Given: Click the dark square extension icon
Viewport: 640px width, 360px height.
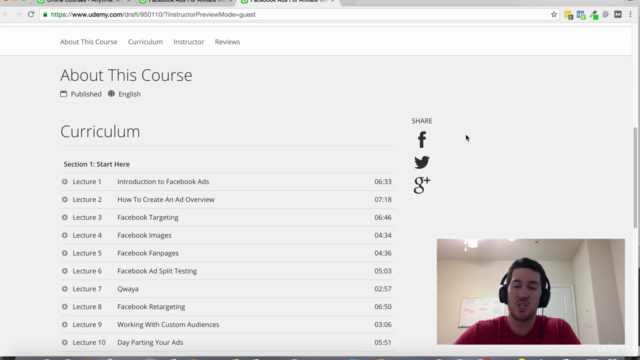Looking at the screenshot, I should pos(618,14).
